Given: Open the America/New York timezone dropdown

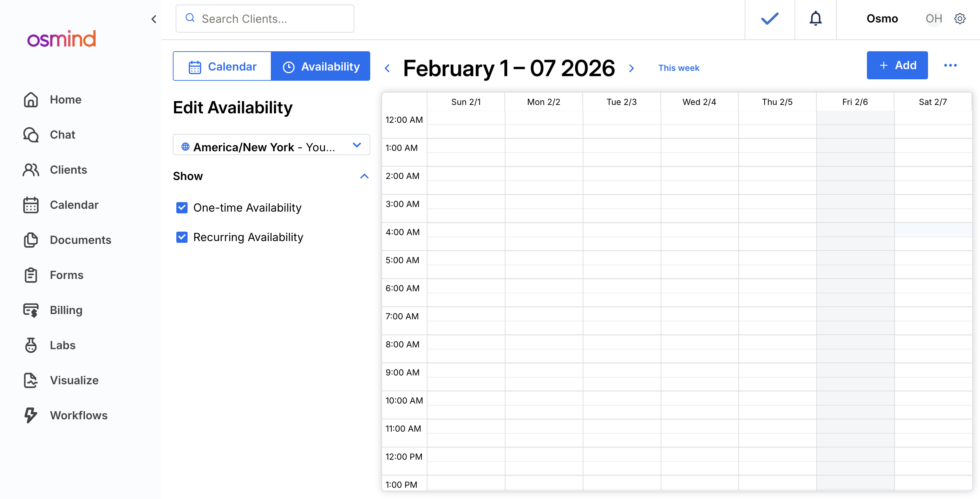Looking at the screenshot, I should coord(271,145).
